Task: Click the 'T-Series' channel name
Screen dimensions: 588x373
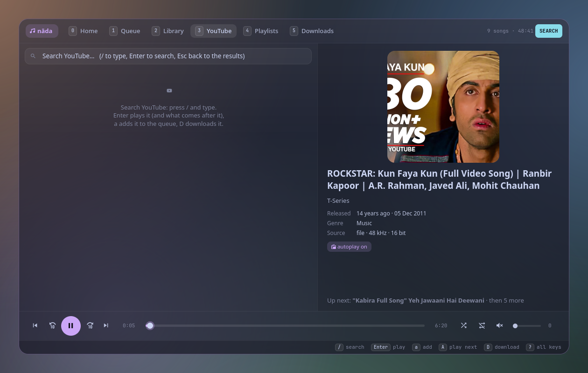Action: [338, 200]
